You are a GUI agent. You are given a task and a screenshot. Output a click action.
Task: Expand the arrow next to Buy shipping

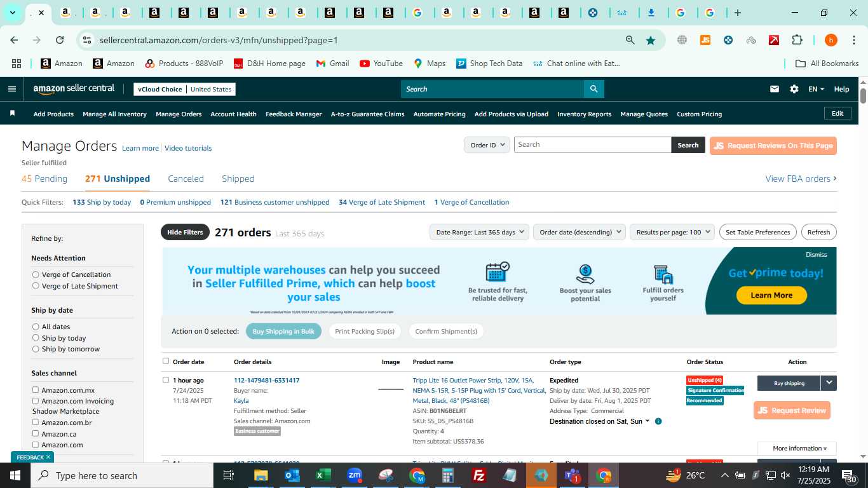click(x=829, y=383)
